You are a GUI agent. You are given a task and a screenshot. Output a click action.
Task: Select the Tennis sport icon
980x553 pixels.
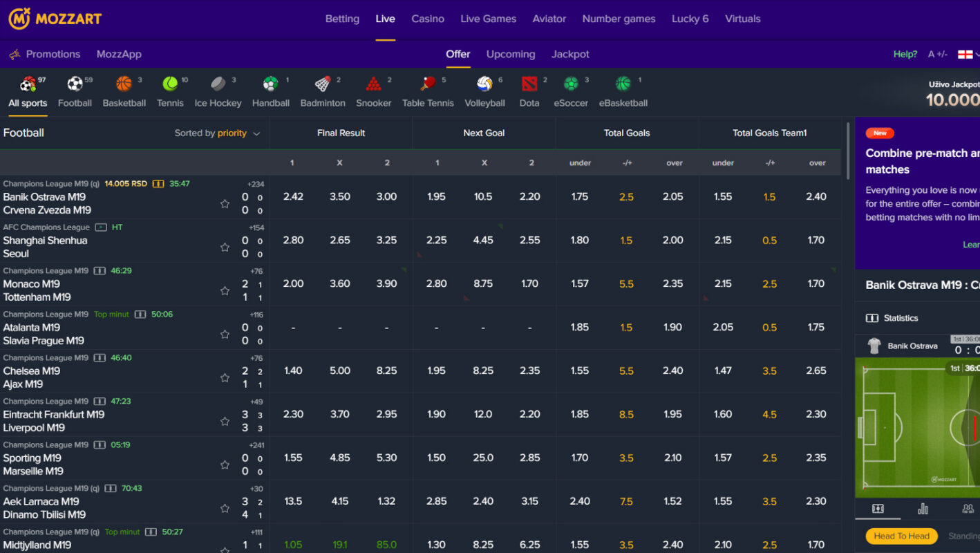[170, 84]
